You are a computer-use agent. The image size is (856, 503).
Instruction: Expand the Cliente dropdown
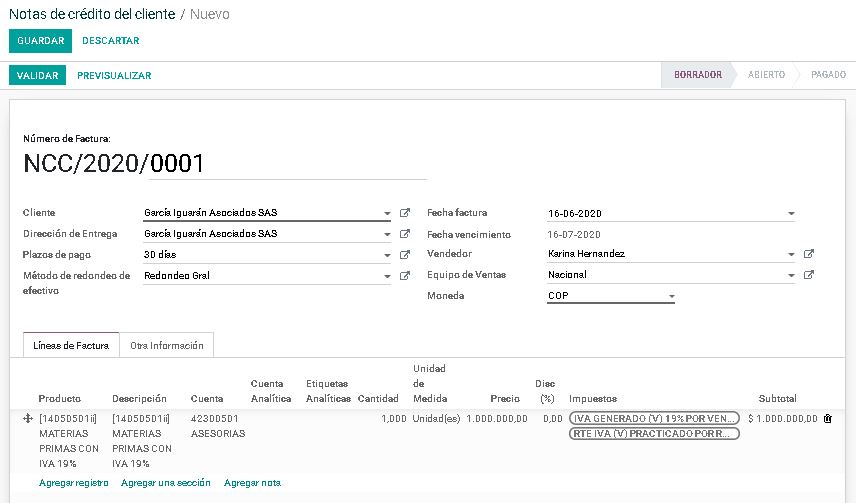click(x=387, y=213)
